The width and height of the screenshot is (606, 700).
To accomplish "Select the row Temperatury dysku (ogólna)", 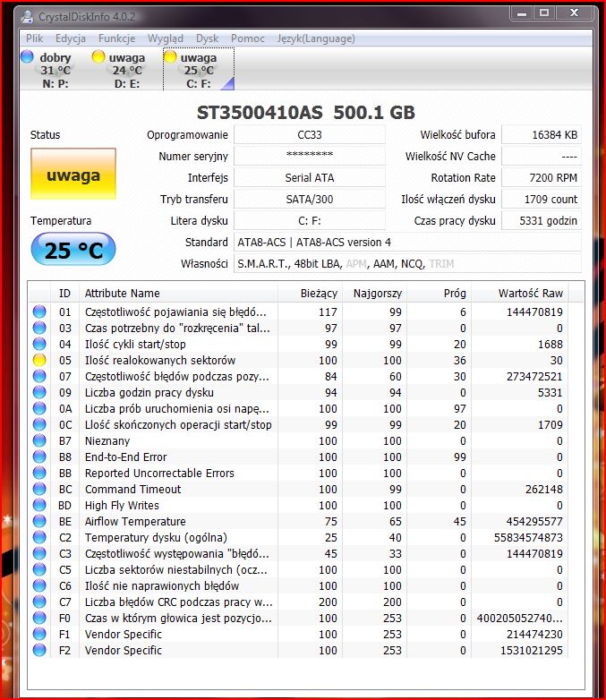I will coord(298,537).
